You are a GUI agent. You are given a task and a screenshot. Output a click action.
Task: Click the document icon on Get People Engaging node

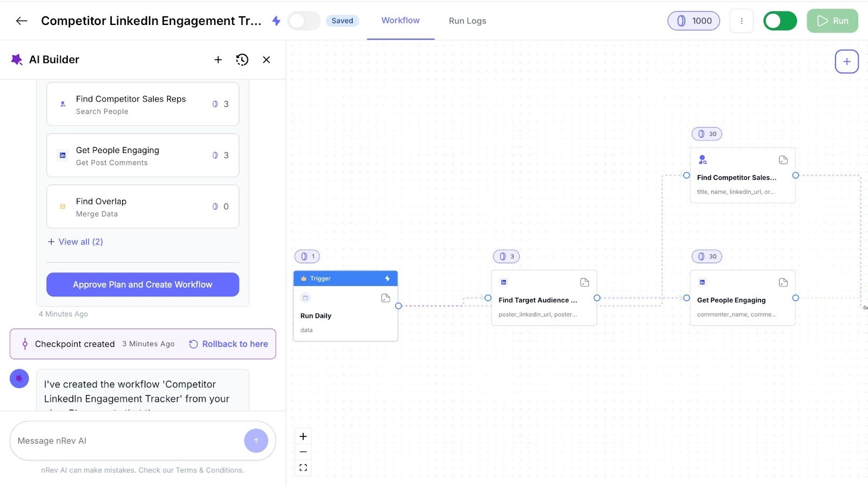coord(783,282)
